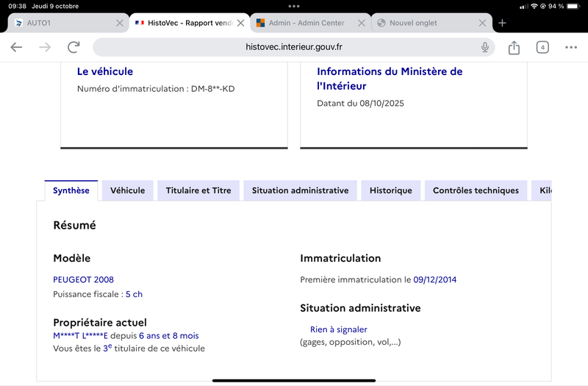Tap the microphone icon in address bar

pos(485,47)
